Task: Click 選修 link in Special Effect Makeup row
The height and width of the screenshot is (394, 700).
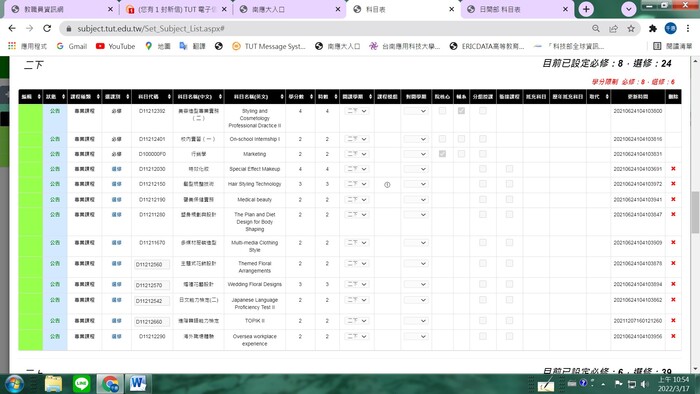Action: (117, 169)
